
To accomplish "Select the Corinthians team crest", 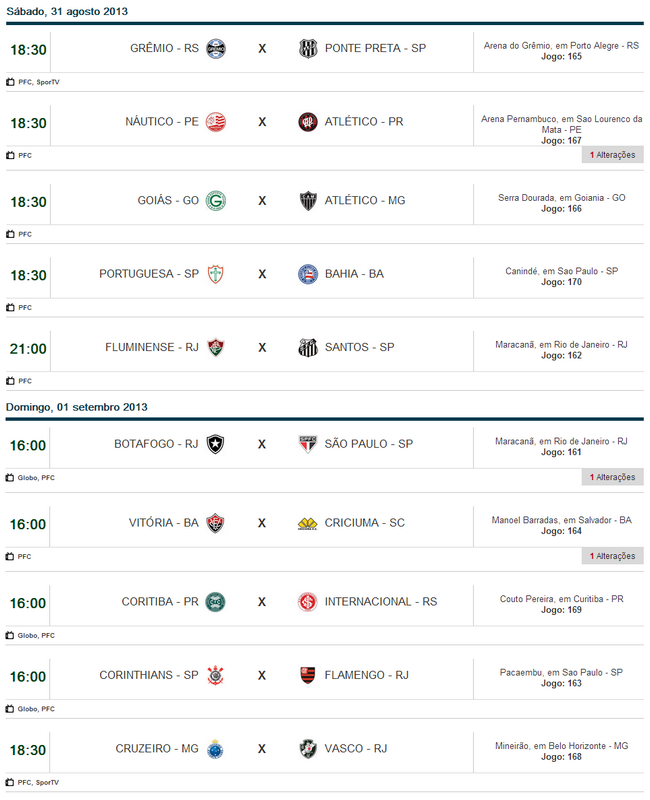I will tap(215, 675).
